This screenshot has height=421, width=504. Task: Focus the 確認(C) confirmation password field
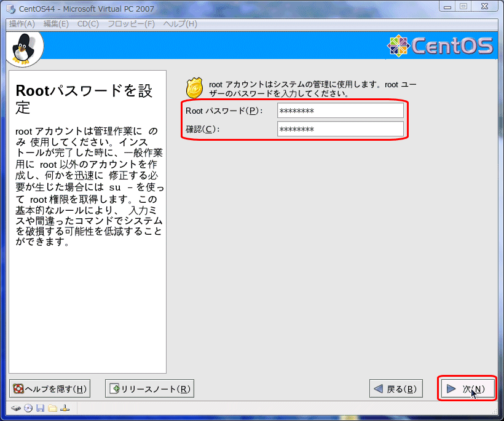coord(341,129)
